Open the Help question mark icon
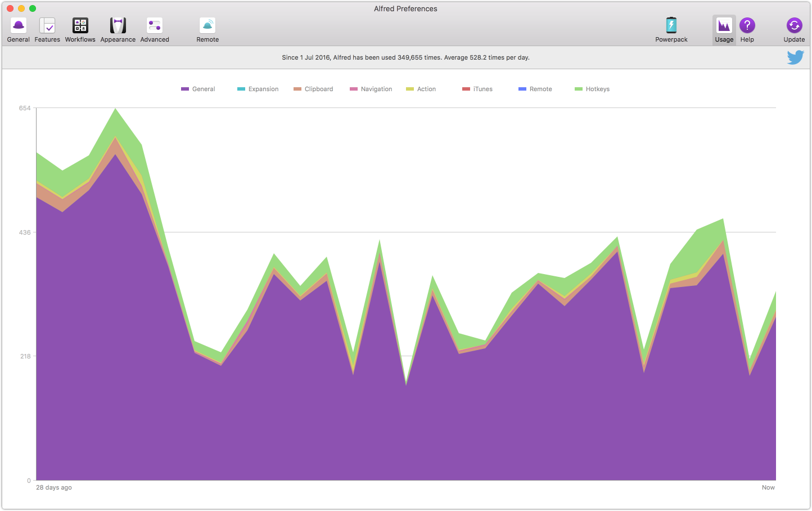Screen dimensions: 812x511 (747, 25)
